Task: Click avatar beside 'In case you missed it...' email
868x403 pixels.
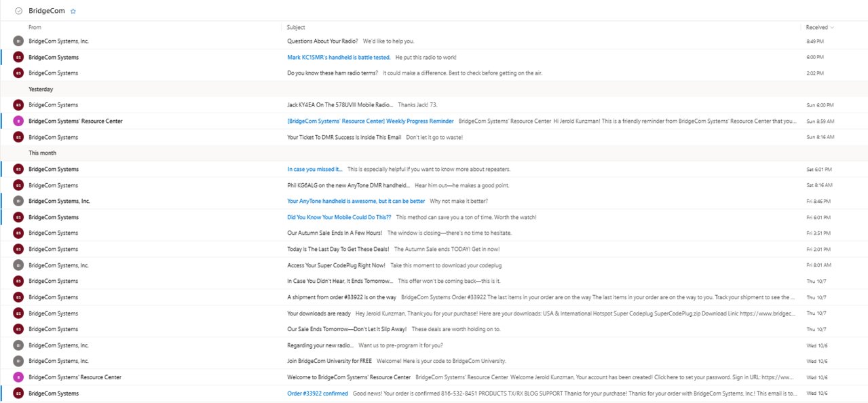Action: click(x=18, y=169)
